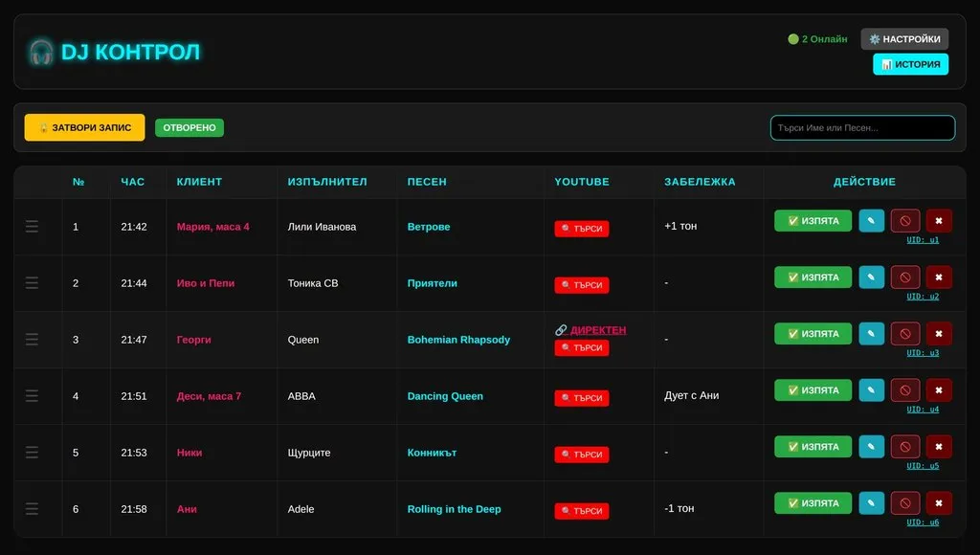Click Търси for the Конникът song

coord(581,455)
